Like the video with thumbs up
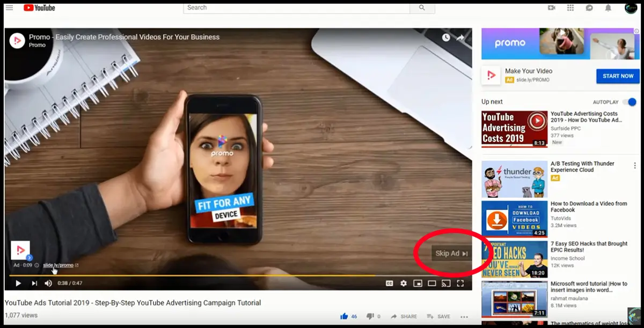 pyautogui.click(x=344, y=316)
